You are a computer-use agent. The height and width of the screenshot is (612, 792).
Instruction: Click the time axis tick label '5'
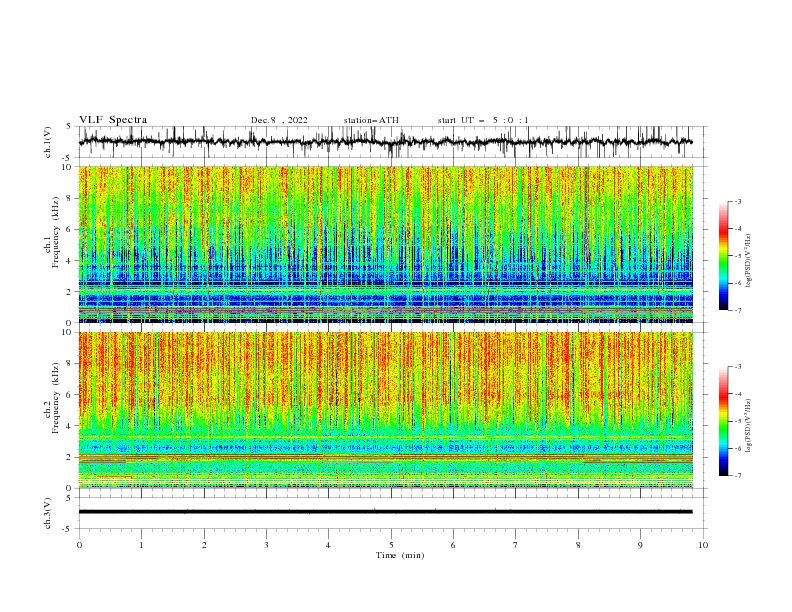coord(391,545)
